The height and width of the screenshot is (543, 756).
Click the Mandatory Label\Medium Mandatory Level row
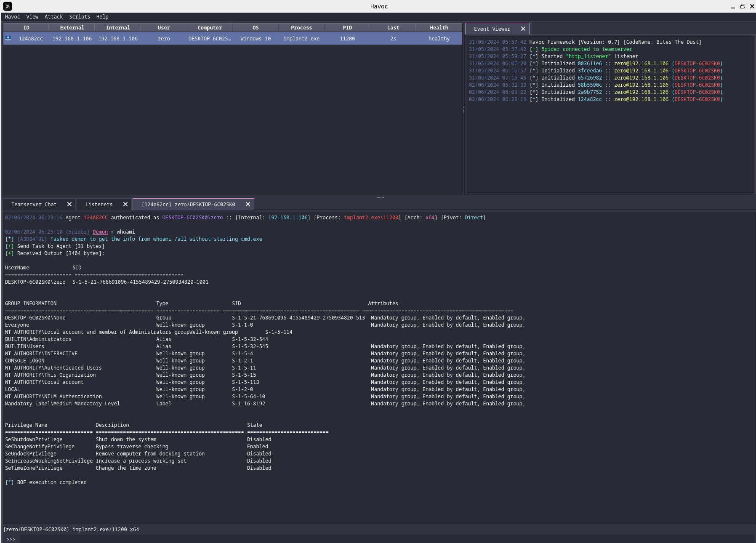tap(265, 404)
